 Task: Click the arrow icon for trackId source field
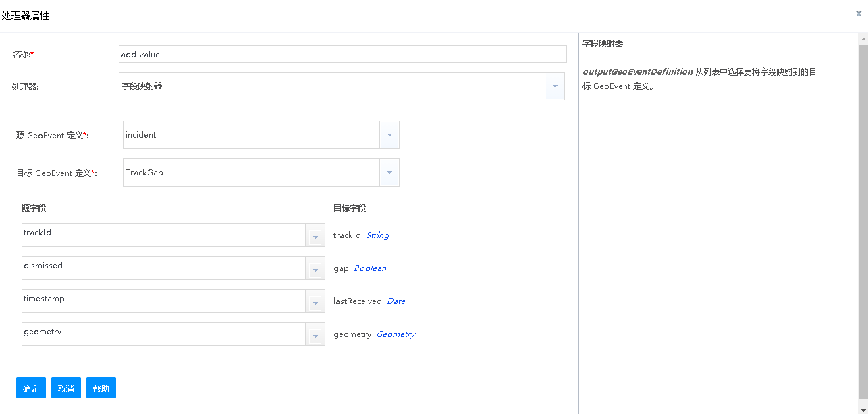[315, 236]
